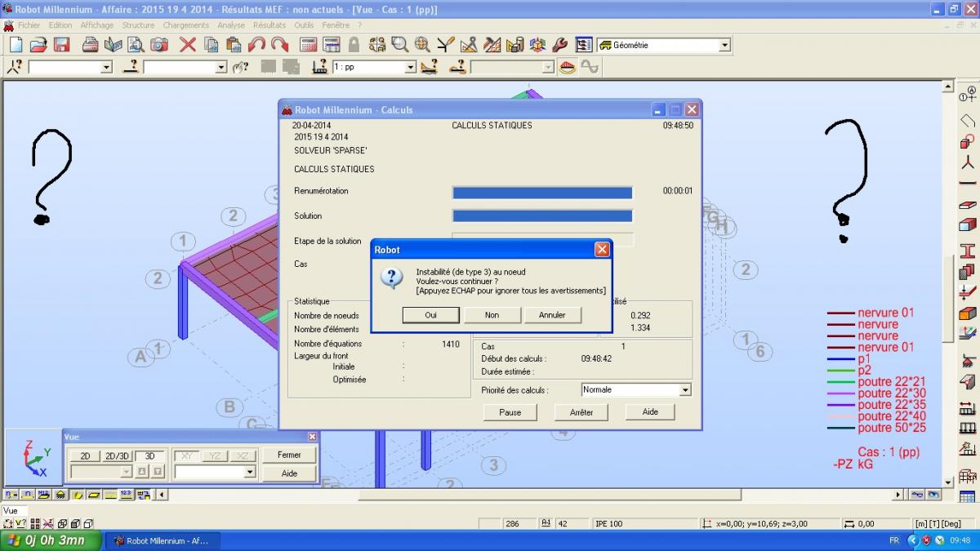Open the '1 : pp' load case dropdown
The height and width of the screenshot is (551, 980).
410,67
